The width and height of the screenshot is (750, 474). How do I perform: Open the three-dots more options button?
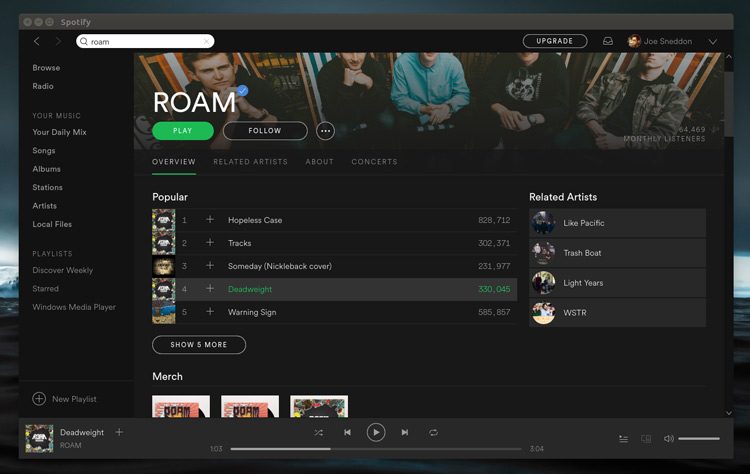coord(325,131)
